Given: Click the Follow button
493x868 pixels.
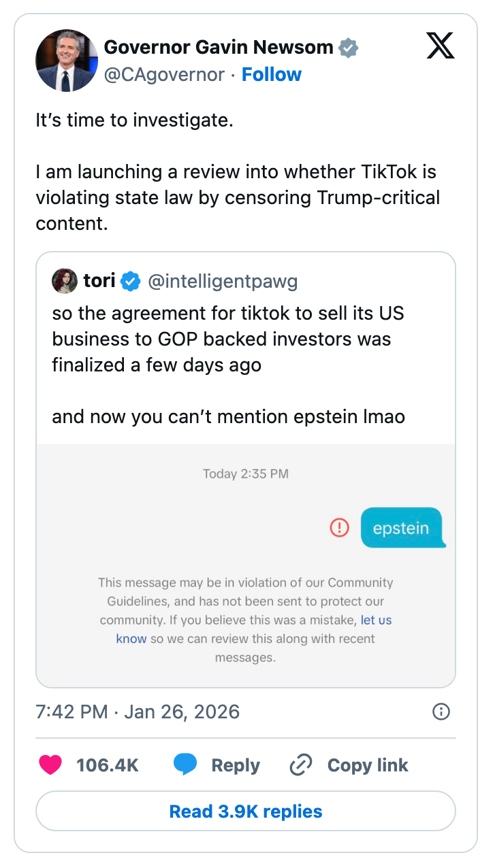Looking at the screenshot, I should (x=272, y=74).
